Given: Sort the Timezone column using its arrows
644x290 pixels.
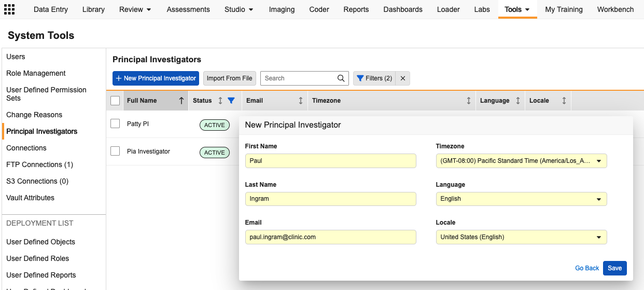Looking at the screenshot, I should click(469, 101).
